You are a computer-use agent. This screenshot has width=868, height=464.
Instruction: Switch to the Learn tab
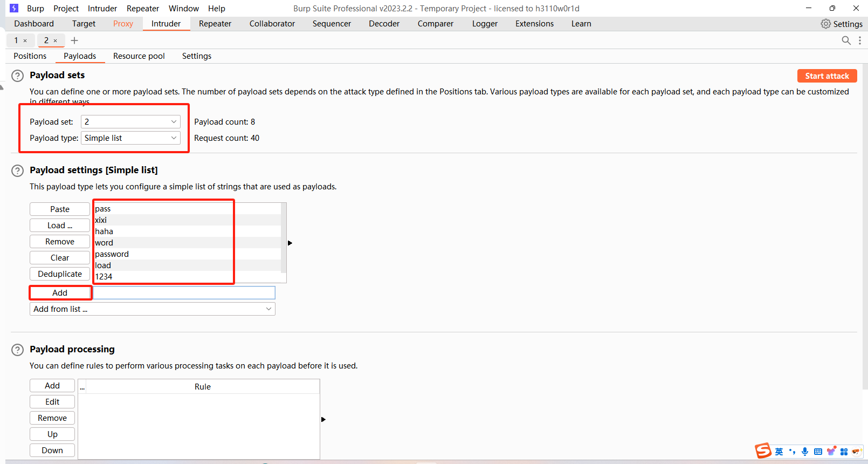pos(581,24)
